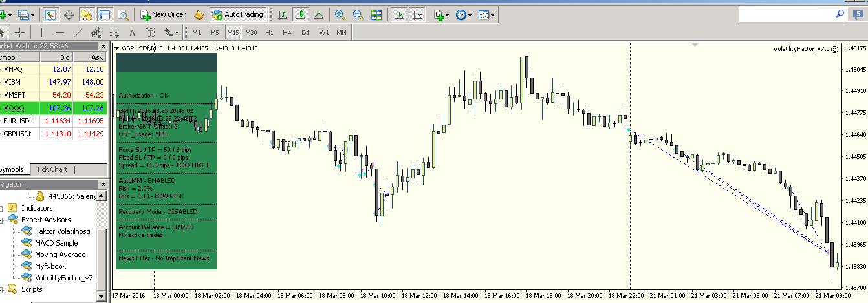
Task: Close the Market Watch panel
Action: pos(102,46)
